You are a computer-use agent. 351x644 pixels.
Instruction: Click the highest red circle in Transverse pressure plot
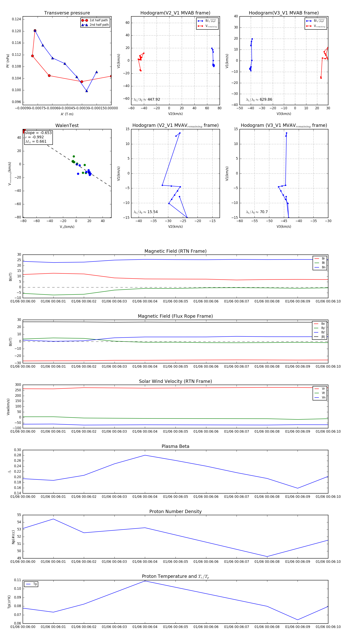[x=35, y=30]
